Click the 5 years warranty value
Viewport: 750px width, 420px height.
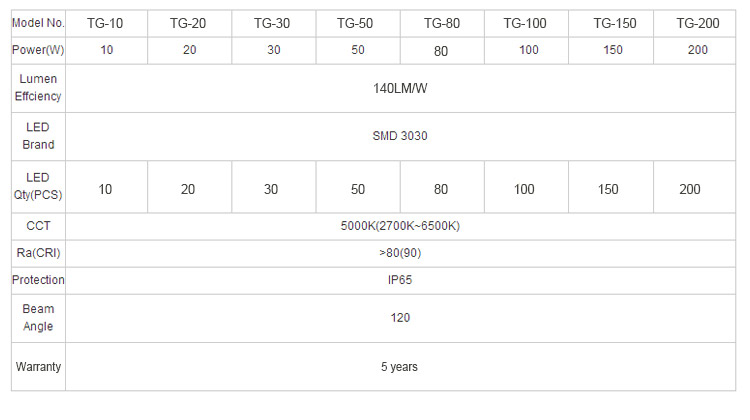coord(400,367)
